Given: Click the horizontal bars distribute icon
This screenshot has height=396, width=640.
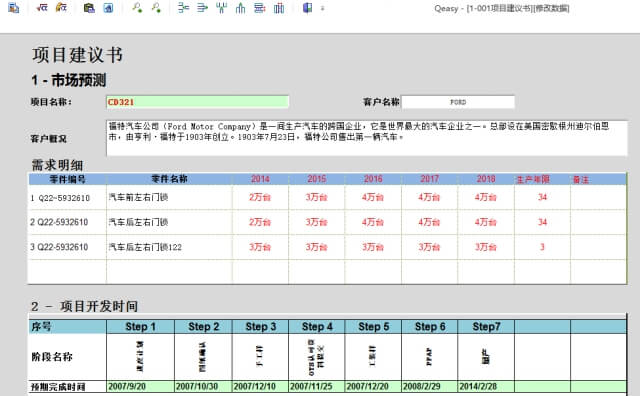Looking at the screenshot, I should [260, 8].
